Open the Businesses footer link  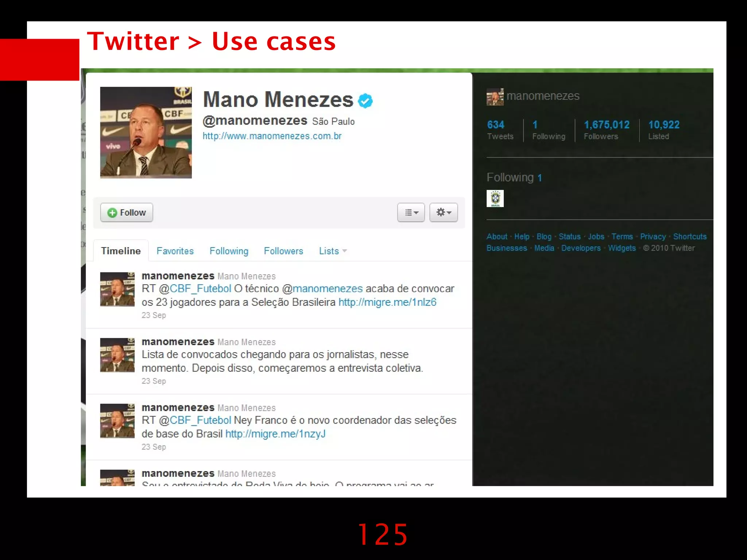507,248
